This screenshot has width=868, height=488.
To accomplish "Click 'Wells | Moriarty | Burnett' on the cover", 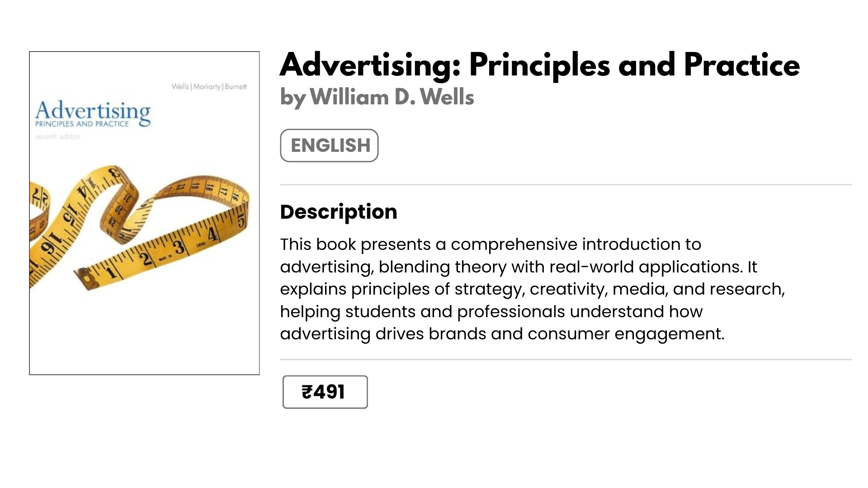I will click(x=209, y=86).
